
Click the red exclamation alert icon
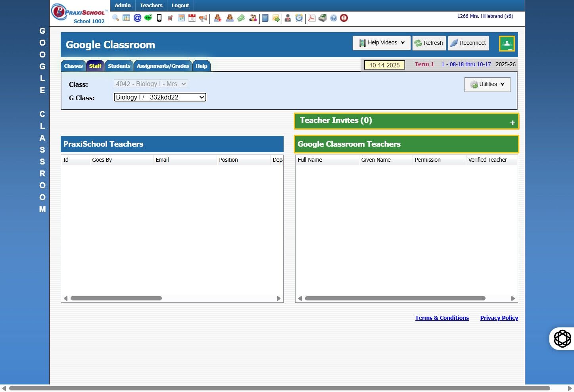coord(344,18)
